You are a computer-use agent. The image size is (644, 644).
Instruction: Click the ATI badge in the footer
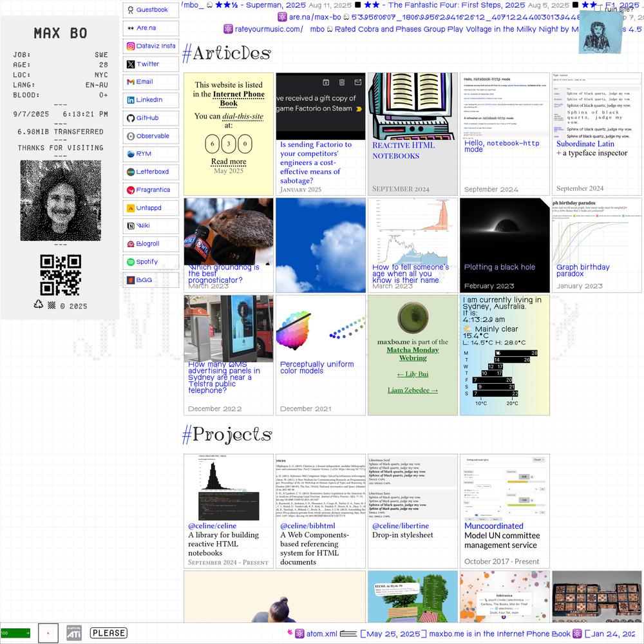(x=74, y=633)
